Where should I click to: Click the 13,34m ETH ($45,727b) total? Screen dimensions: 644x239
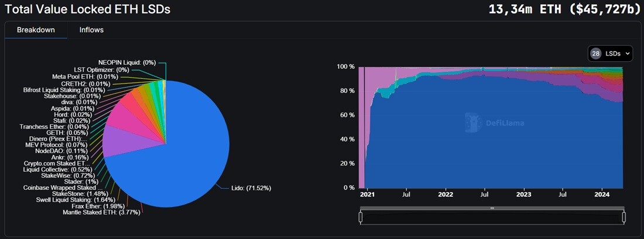point(564,10)
